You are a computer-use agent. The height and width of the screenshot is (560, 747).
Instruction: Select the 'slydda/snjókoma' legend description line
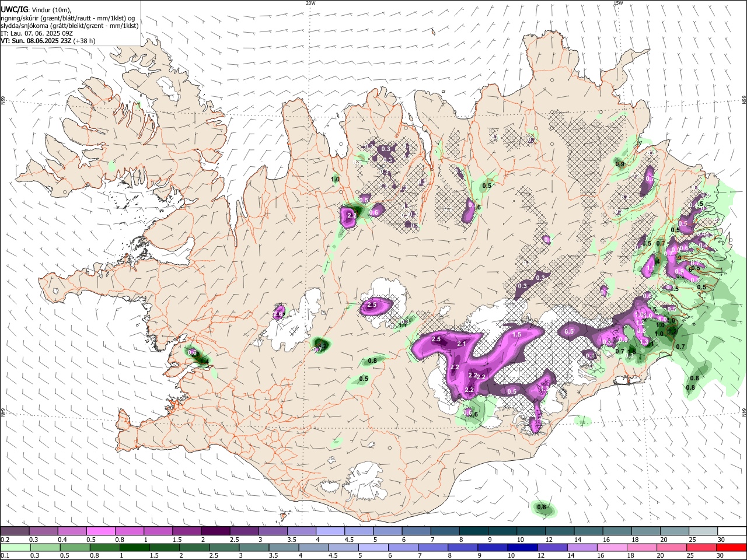tap(69, 26)
